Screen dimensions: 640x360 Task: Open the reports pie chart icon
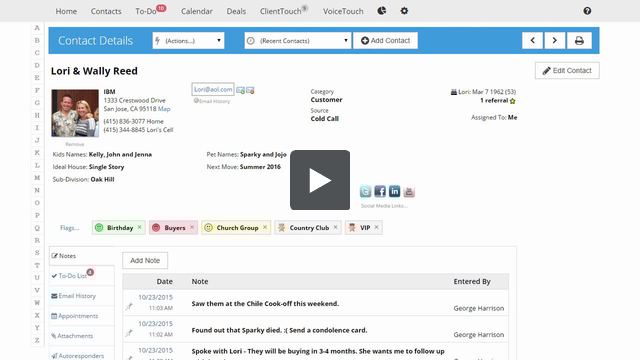point(382,11)
